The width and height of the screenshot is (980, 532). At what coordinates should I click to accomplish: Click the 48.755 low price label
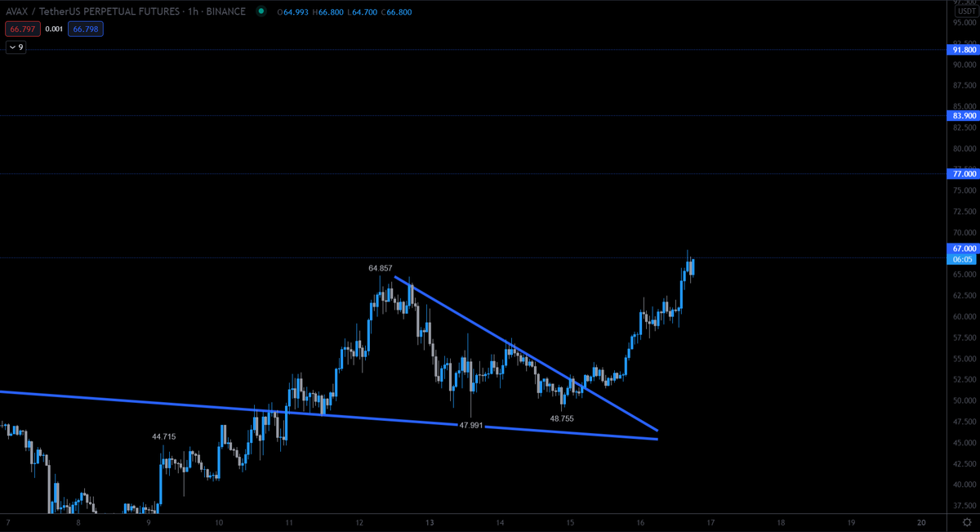click(x=561, y=418)
